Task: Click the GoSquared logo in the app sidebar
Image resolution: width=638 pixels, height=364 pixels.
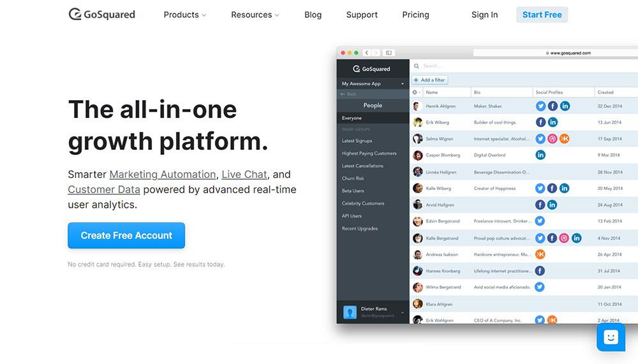Action: tap(371, 69)
